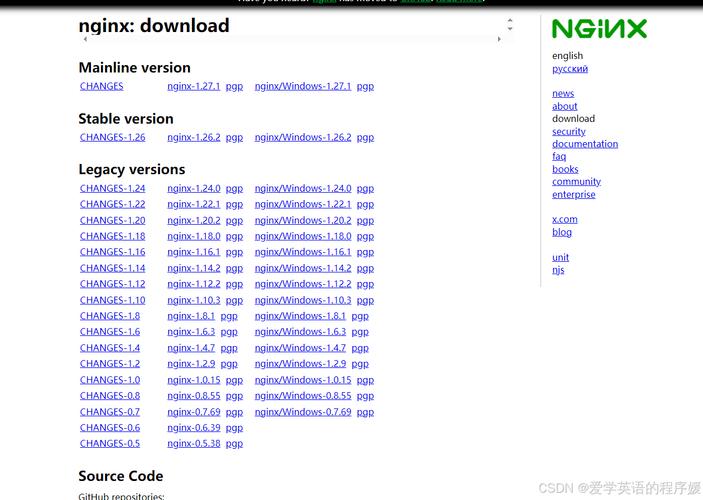Download nginx-1.20.2
Screen dimensions: 703x500
(x=194, y=220)
